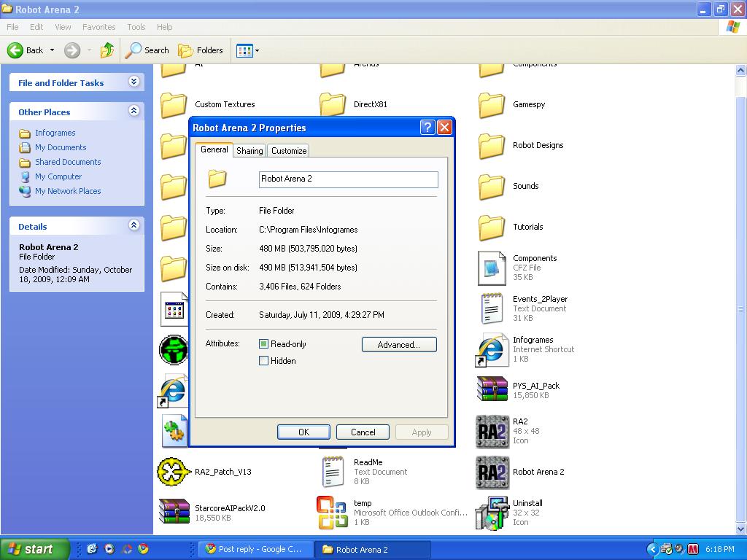Viewport: 747px width, 560px height.
Task: Select the DirectX81 folder
Action: click(x=354, y=105)
